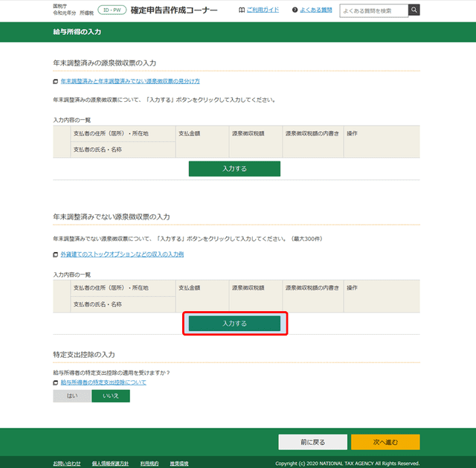Click the 給与所得の入力 page heading
The width and height of the screenshot is (476, 468).
(x=77, y=32)
